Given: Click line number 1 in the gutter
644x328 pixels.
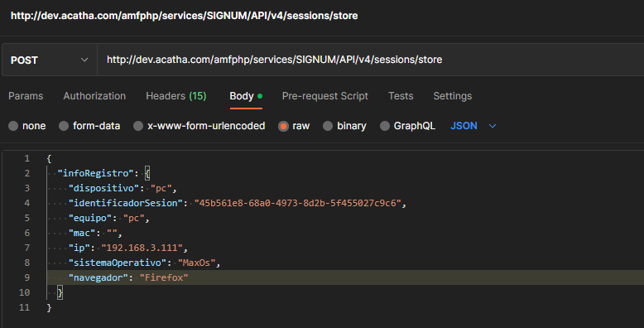Looking at the screenshot, I should click(26, 158).
